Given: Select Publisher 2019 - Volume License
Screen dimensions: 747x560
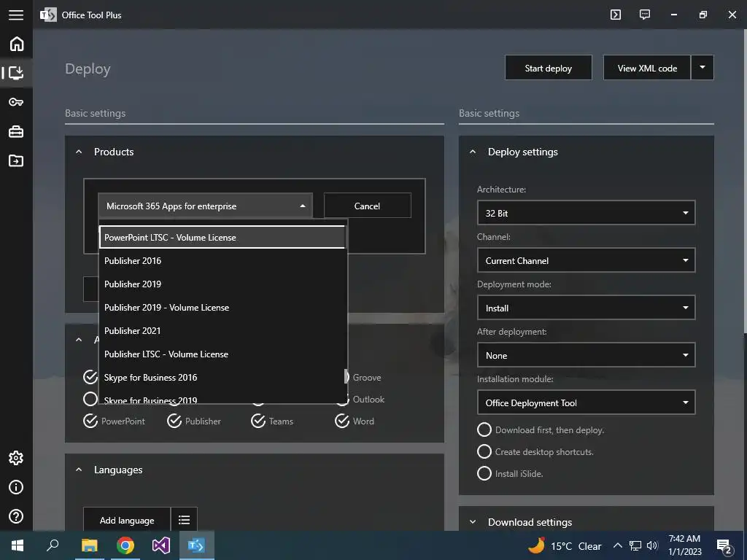Looking at the screenshot, I should pos(222,307).
